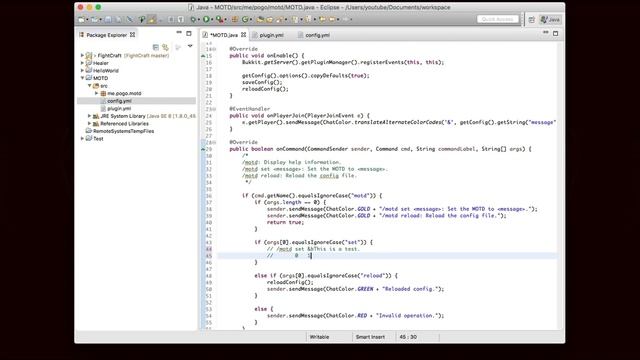Minimize the editor area
The image size is (640, 360).
pos(545,32)
